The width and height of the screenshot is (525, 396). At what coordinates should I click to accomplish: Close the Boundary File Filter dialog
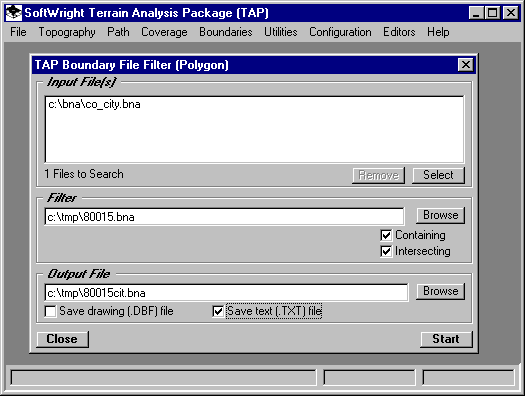click(465, 65)
